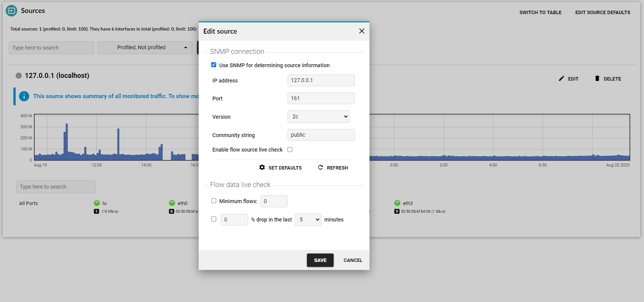Image resolution: width=644 pixels, height=302 pixels.
Task: Close the Edit source dialog with X
Action: [361, 31]
